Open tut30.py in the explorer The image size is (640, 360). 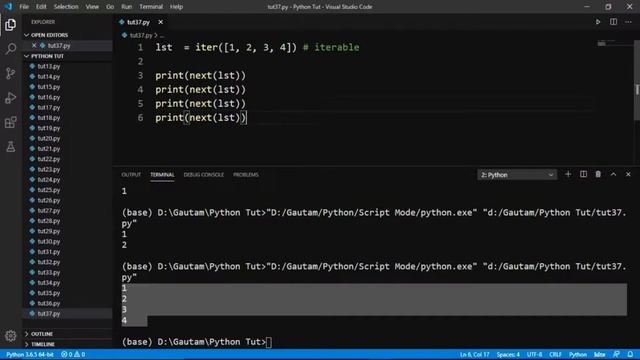pos(49,241)
